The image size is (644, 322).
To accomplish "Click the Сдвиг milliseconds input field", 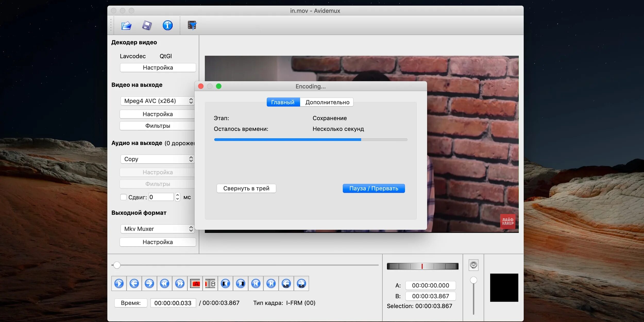I will coord(161,197).
